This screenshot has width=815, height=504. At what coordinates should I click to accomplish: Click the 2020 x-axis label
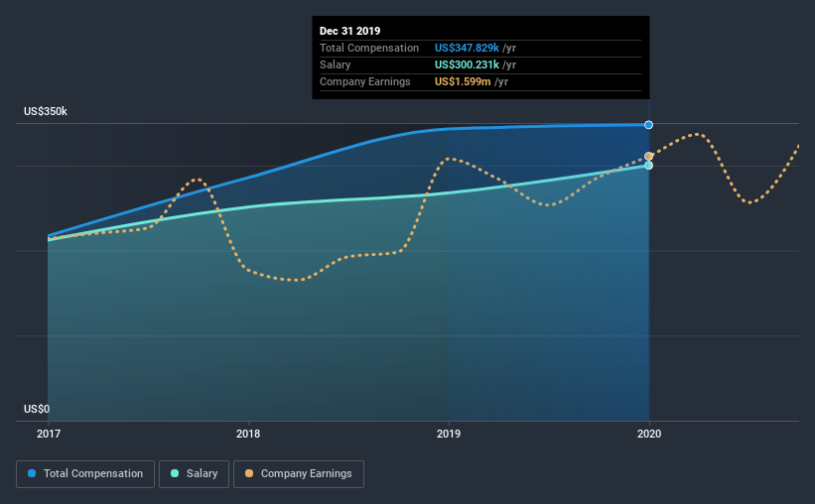coord(649,434)
